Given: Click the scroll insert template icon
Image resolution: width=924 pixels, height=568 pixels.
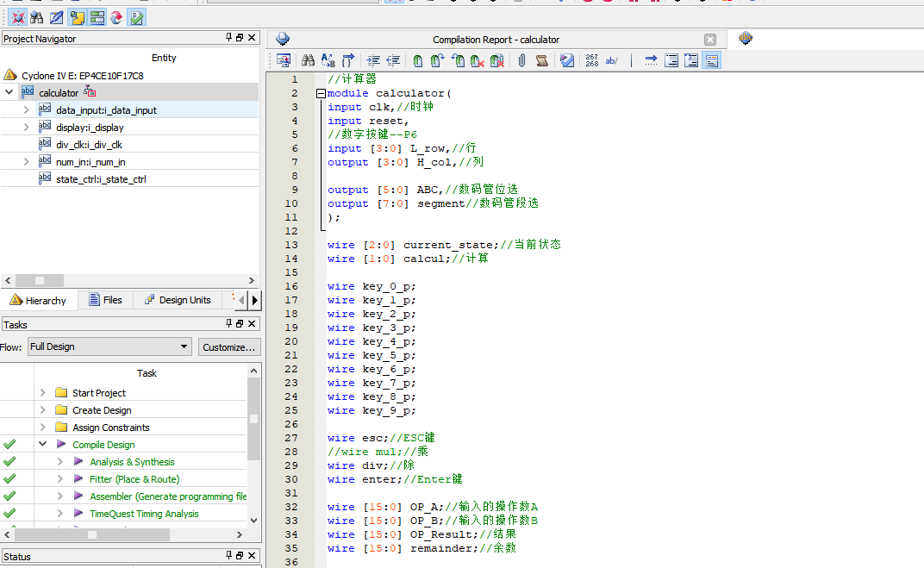Looking at the screenshot, I should 541,60.
